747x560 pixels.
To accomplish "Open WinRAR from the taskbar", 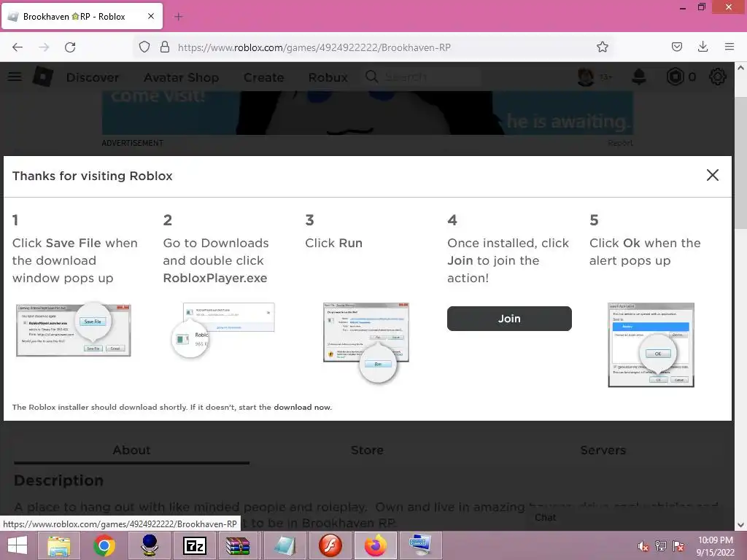I will pos(238,546).
